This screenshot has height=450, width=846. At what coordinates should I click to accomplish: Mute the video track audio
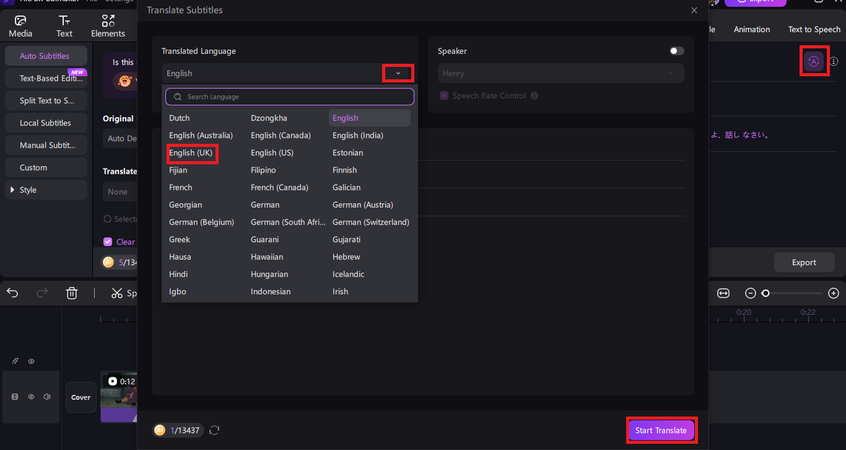coord(47,397)
